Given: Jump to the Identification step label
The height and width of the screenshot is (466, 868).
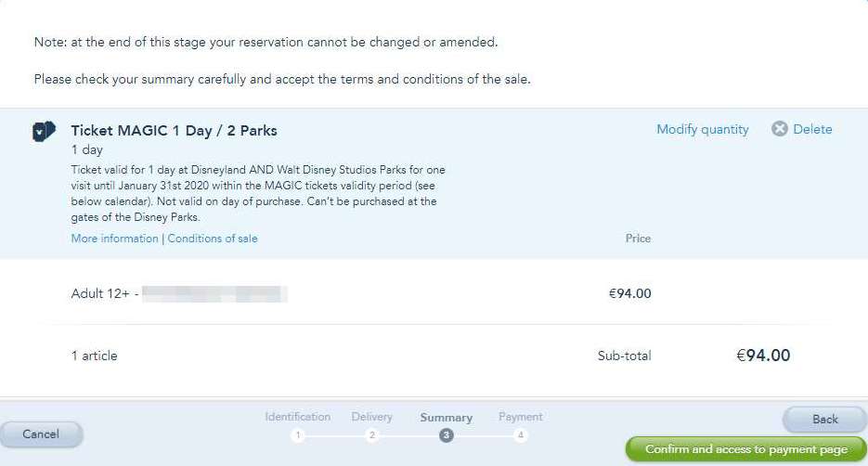Looking at the screenshot, I should [x=298, y=417].
